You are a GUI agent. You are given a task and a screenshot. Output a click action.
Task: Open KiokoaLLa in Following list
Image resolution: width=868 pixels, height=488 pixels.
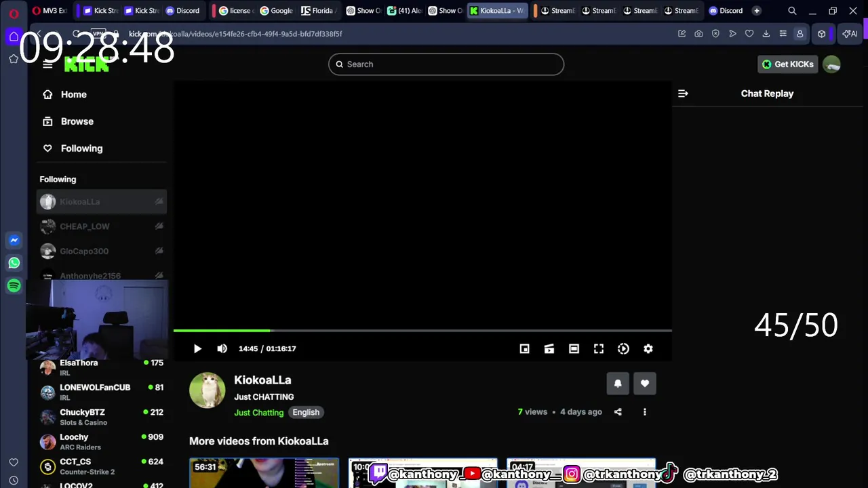(x=102, y=201)
